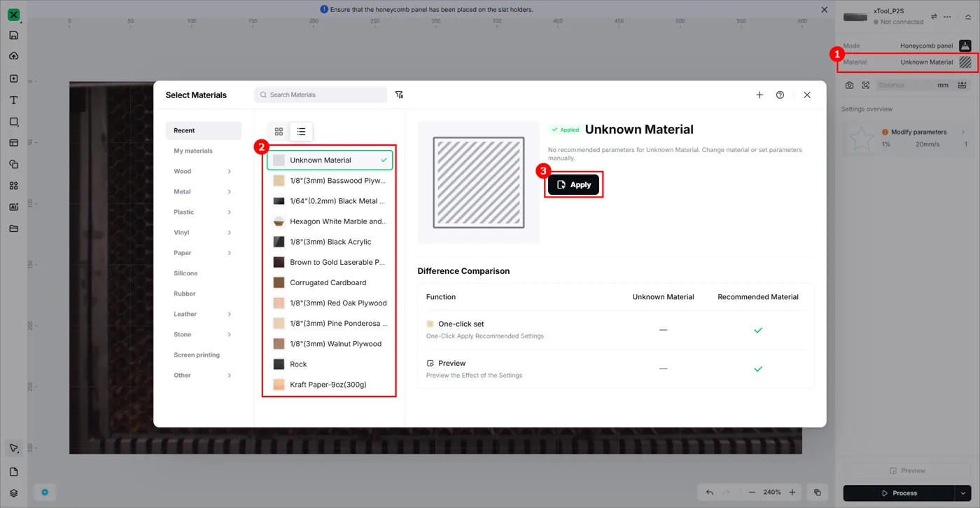Select the Text tool in left sidebar
The width and height of the screenshot is (980, 508).
point(13,100)
